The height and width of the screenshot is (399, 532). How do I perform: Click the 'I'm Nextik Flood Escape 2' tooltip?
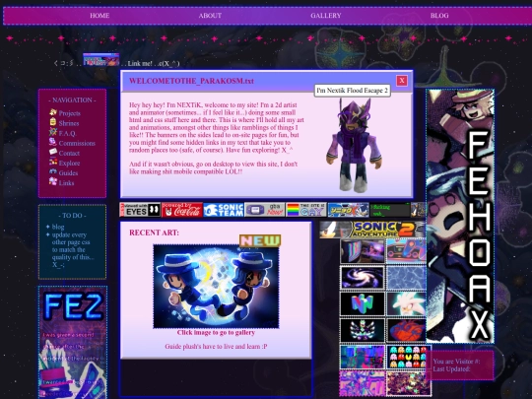(352, 91)
